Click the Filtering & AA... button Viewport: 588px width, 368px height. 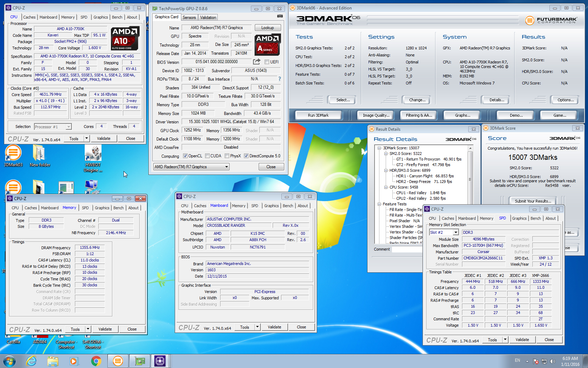click(x=419, y=115)
